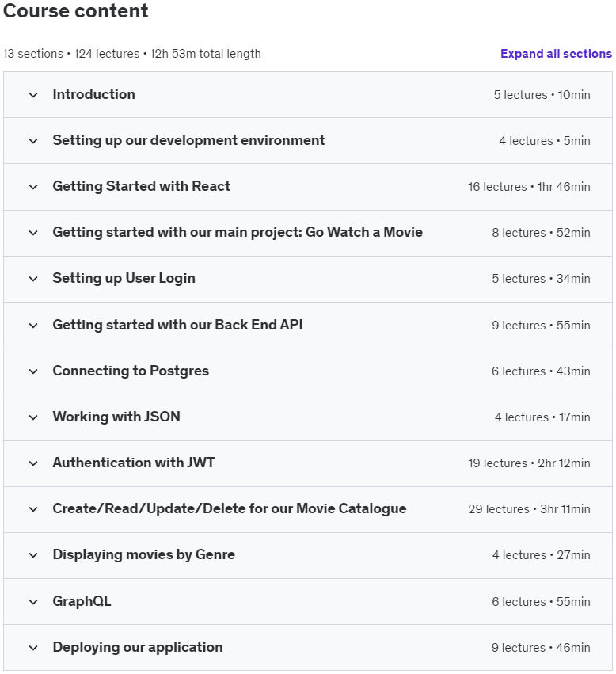Click Expand all sections link

(556, 54)
